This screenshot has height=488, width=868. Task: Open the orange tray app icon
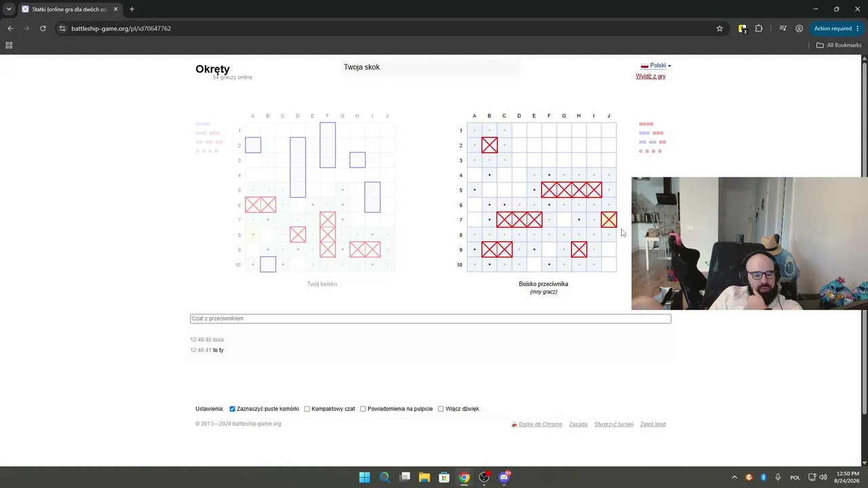[749, 477]
